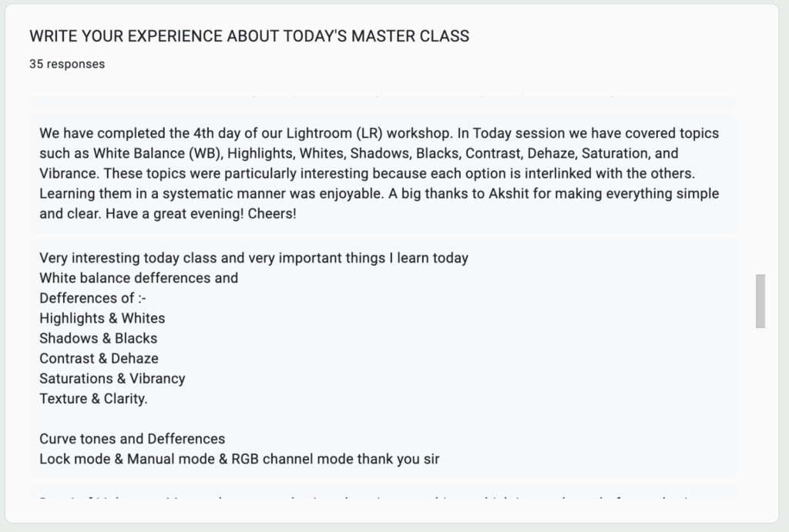Click the 'Texture & Clarity.' line
The image size is (789, 532).
pos(93,399)
